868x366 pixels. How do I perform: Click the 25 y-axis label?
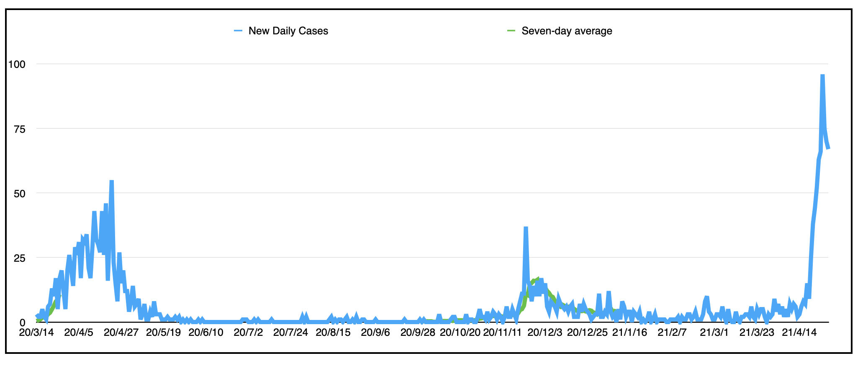pyautogui.click(x=20, y=258)
